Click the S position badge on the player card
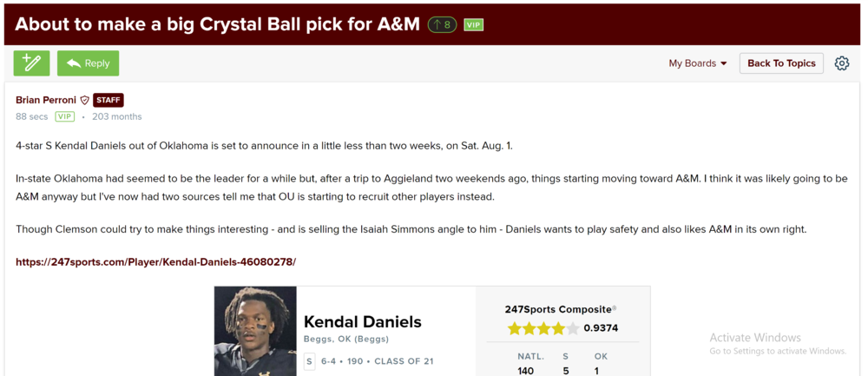 (x=309, y=361)
